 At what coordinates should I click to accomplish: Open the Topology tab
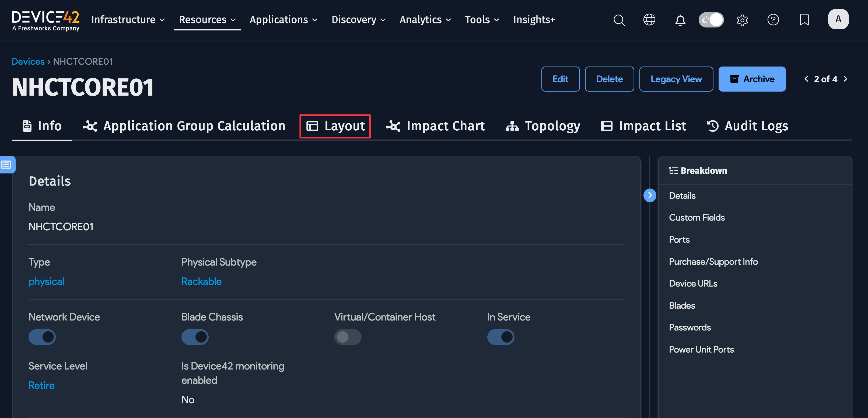coord(543,126)
